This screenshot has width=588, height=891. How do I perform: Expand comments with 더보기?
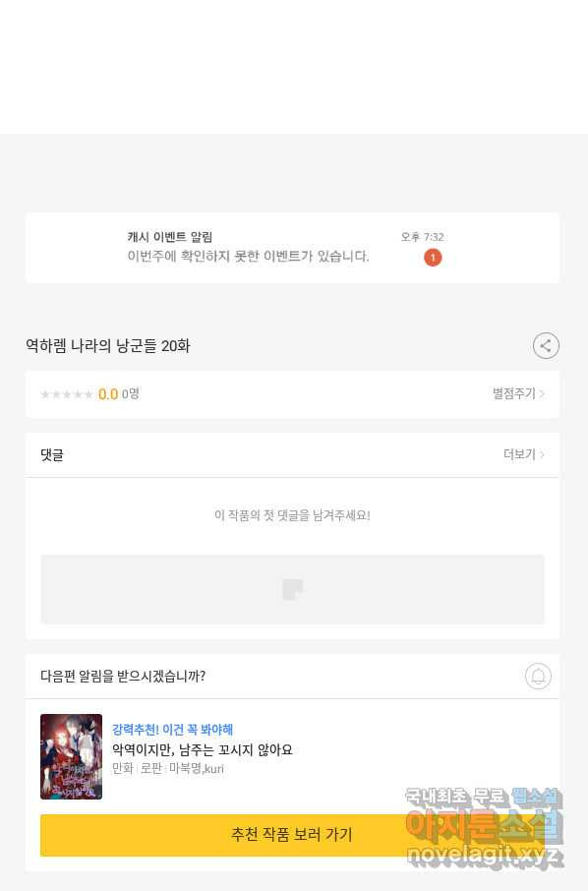pyautogui.click(x=519, y=454)
